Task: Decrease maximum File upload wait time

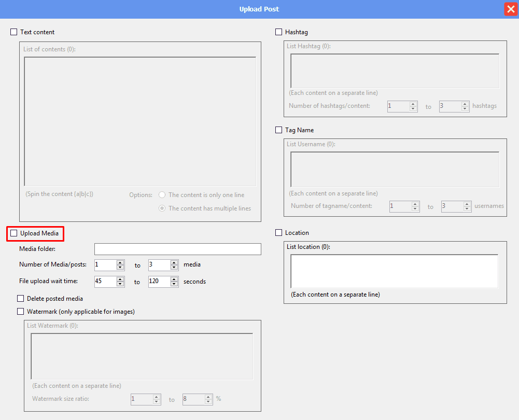Action: [x=174, y=284]
